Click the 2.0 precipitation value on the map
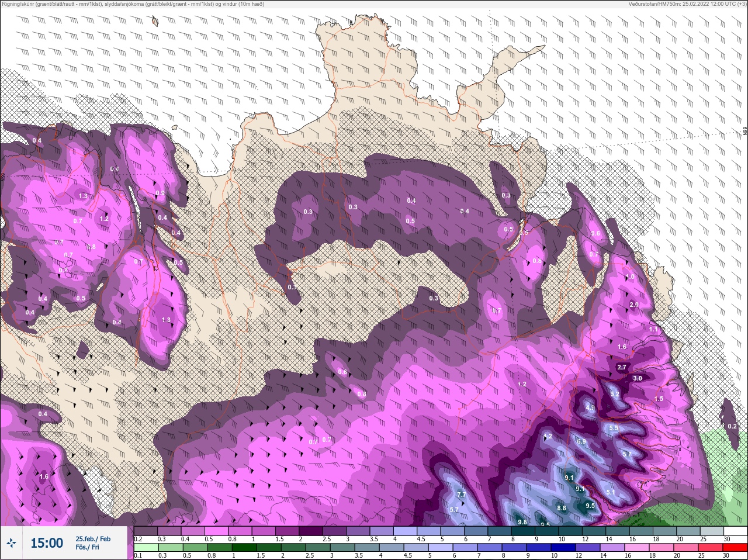Screen dimensions: 748x560 pos(634,305)
